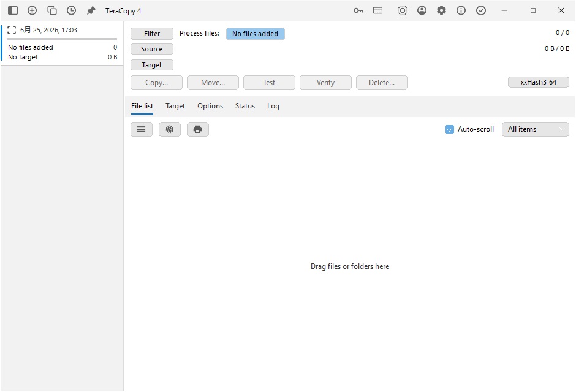
Task: Open the history clock icon
Action: click(x=71, y=10)
